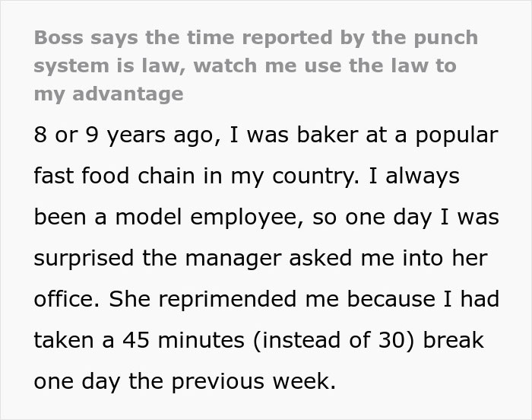Click the word 'always' in the second line
The width and height of the screenshot is (532, 420).
click(x=423, y=177)
